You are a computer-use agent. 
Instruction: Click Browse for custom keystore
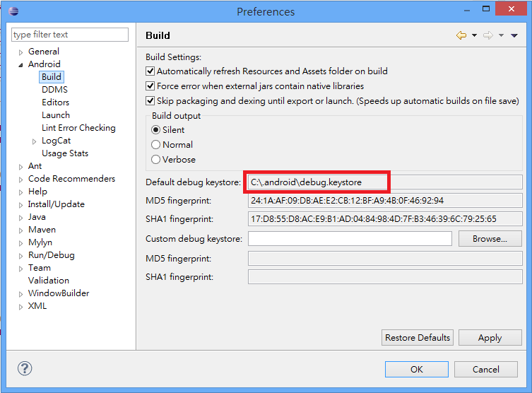(490, 239)
